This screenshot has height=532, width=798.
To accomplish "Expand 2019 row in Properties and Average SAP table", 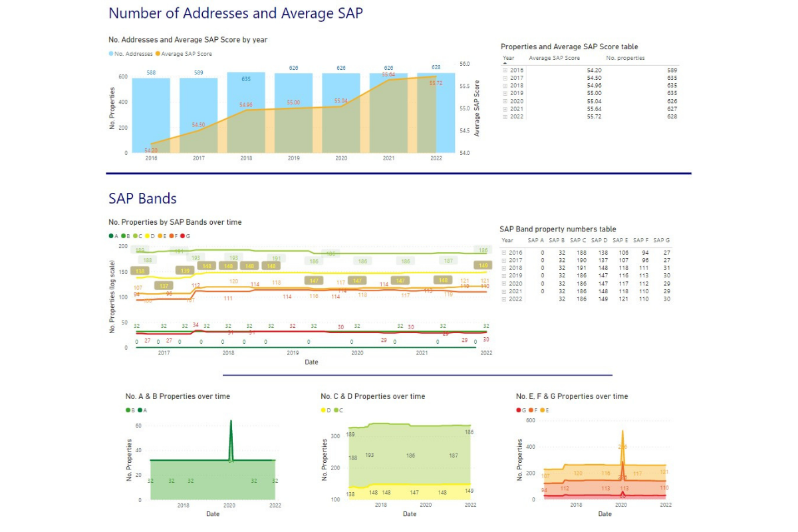I will 505,93.
